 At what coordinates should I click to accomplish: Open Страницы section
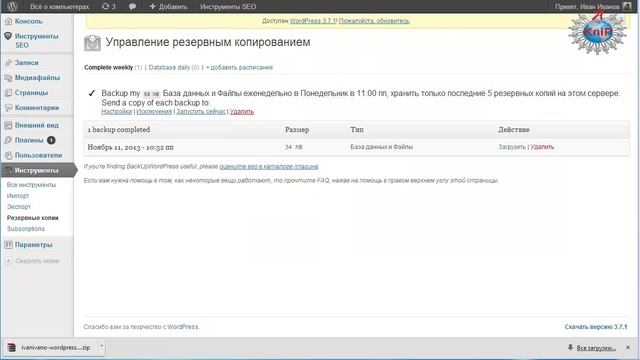coord(31,93)
